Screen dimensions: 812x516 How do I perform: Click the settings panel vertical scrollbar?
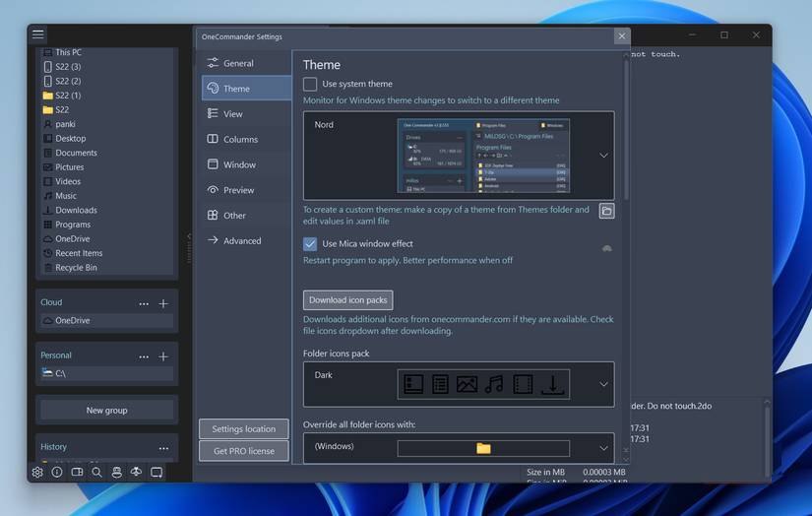click(x=626, y=128)
